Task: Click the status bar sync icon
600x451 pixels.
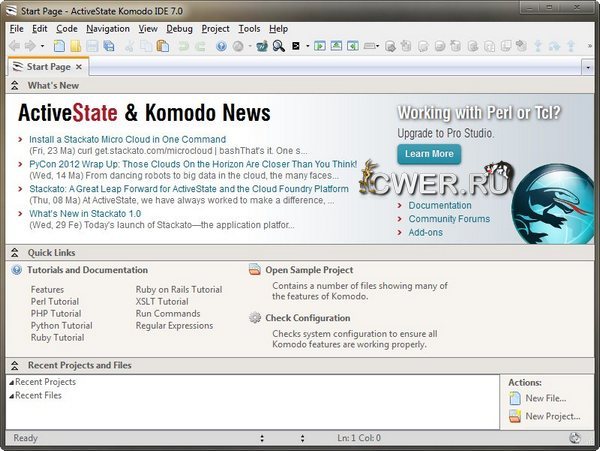Action: coord(575,438)
